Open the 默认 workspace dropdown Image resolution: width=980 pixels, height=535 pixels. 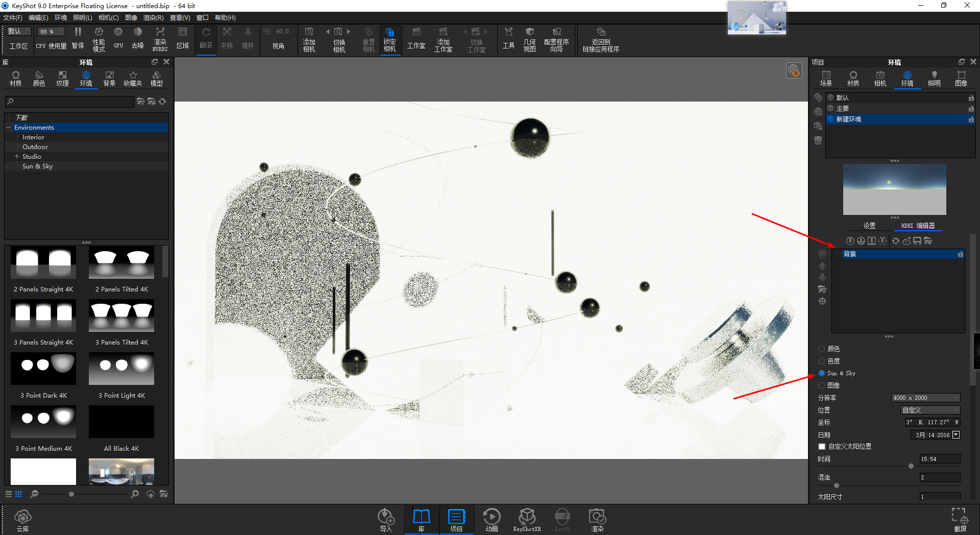[19, 32]
